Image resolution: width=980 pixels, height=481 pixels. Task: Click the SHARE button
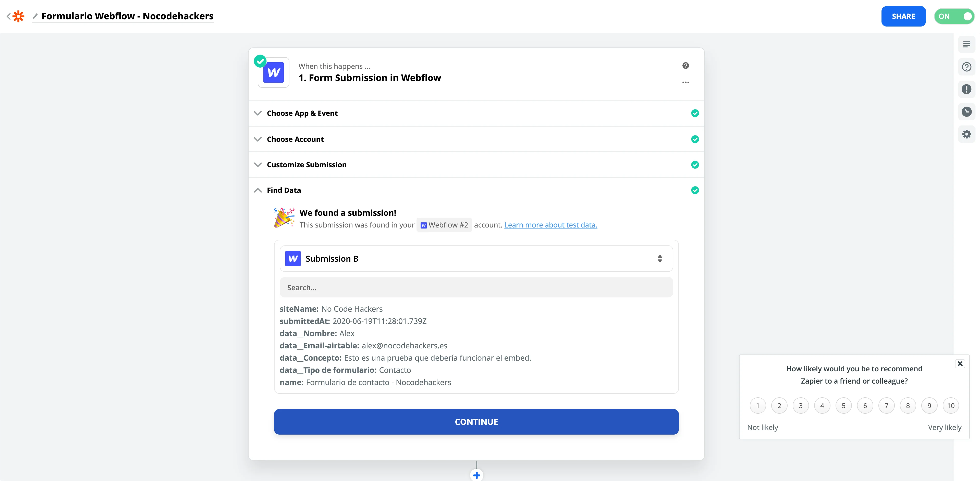[903, 16]
